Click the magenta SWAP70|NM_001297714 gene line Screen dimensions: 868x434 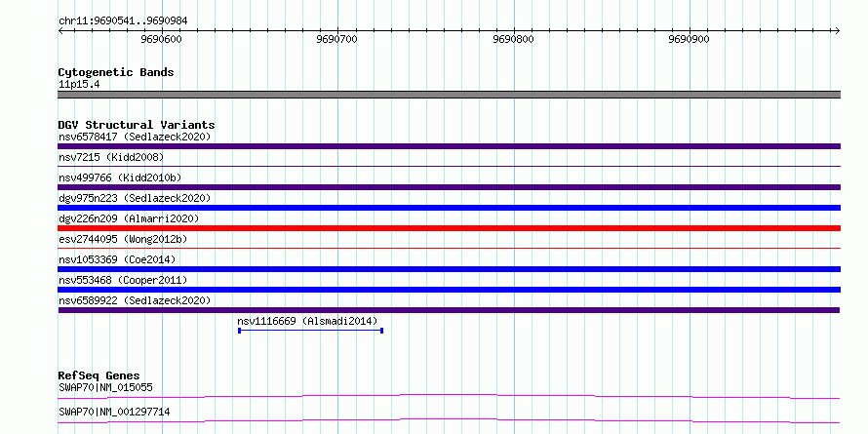[449, 420]
